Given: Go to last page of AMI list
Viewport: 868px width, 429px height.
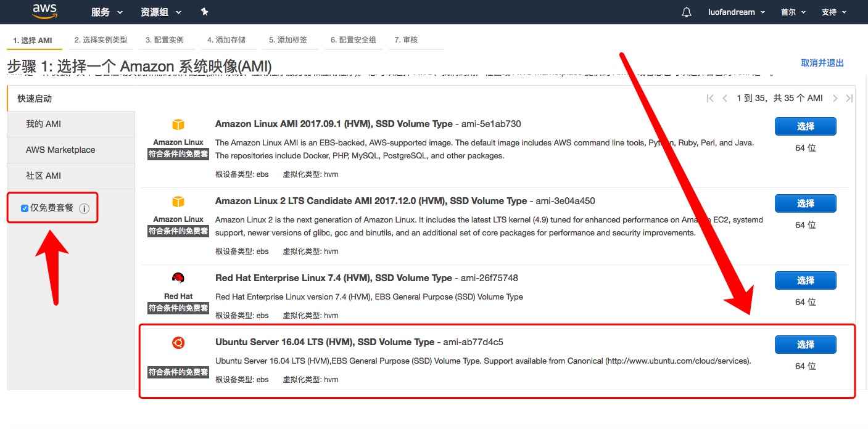Looking at the screenshot, I should pyautogui.click(x=849, y=99).
